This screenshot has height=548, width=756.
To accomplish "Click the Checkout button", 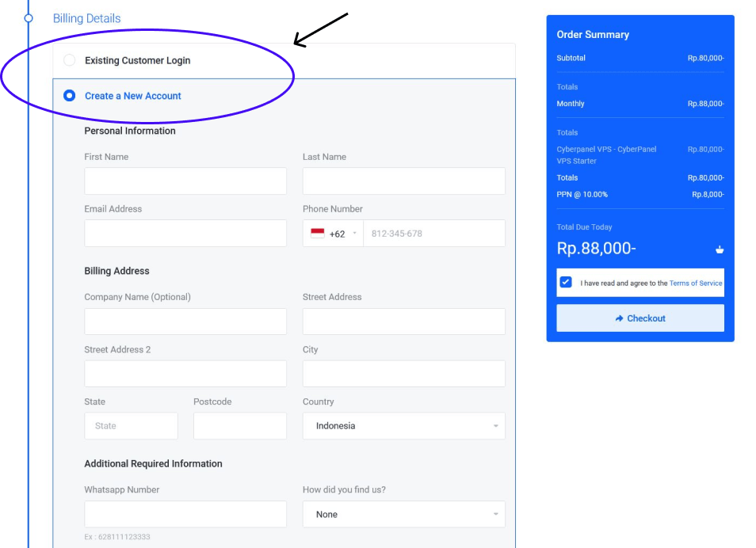I will [640, 318].
